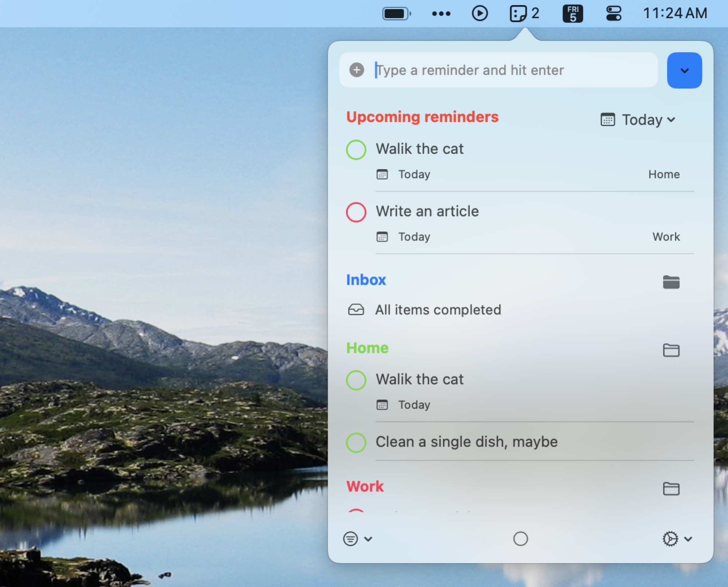The width and height of the screenshot is (728, 587).
Task: Click the Home list heading
Action: pos(367,348)
